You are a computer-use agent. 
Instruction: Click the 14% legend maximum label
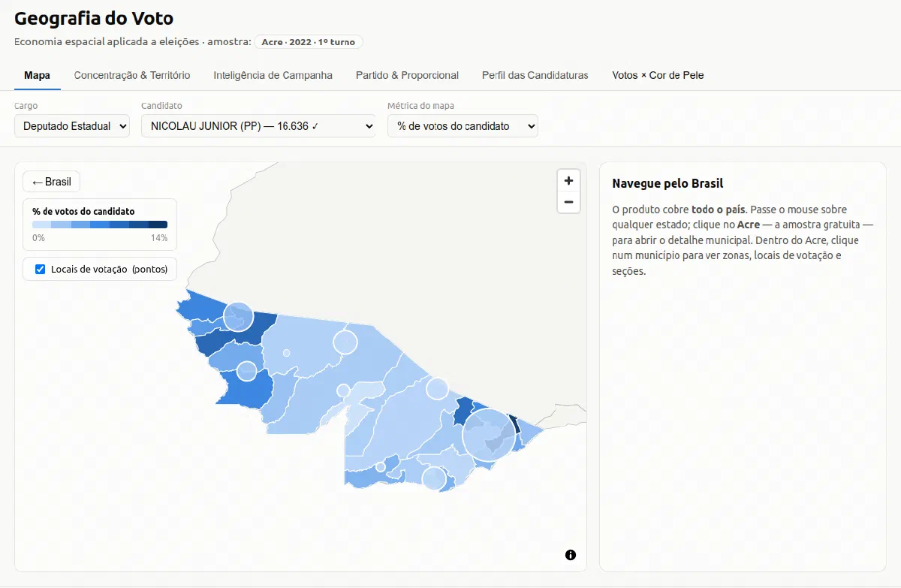(159, 238)
